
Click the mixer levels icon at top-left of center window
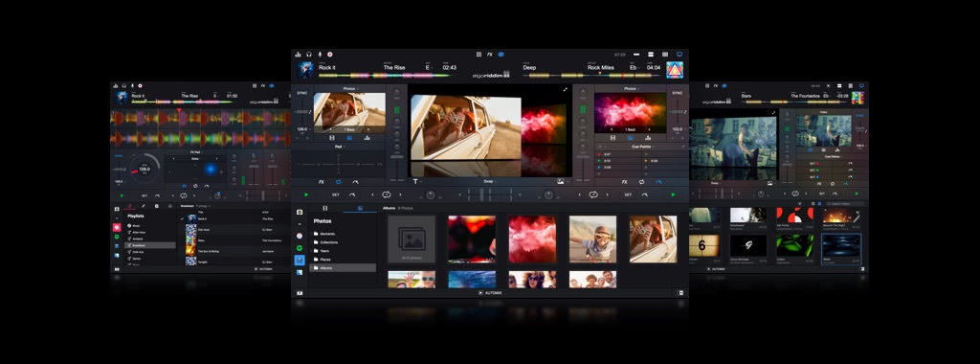pos(299,55)
